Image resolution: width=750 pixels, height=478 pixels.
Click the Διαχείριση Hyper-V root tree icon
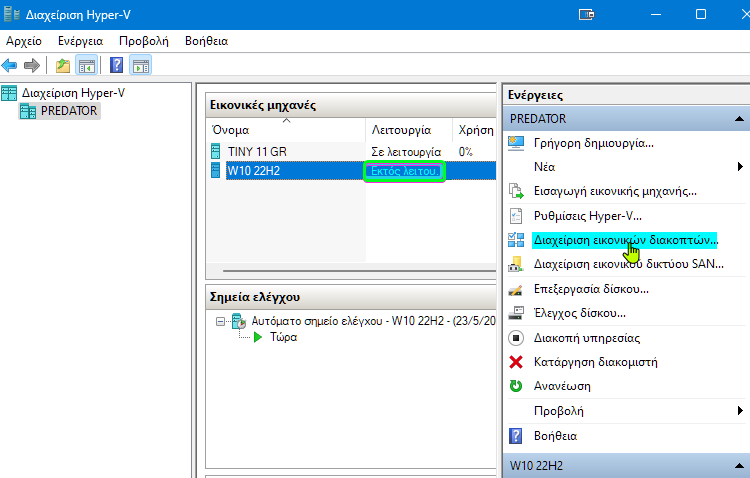(x=9, y=93)
